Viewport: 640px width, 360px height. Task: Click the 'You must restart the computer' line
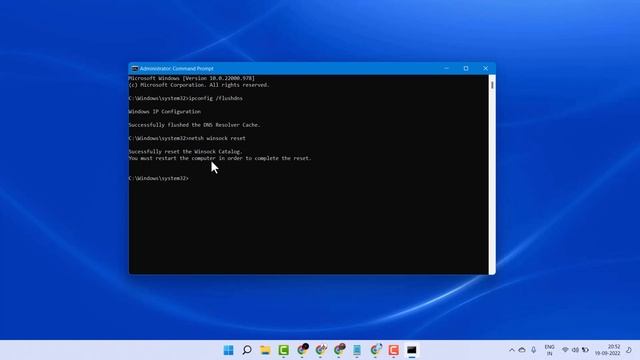click(220, 158)
